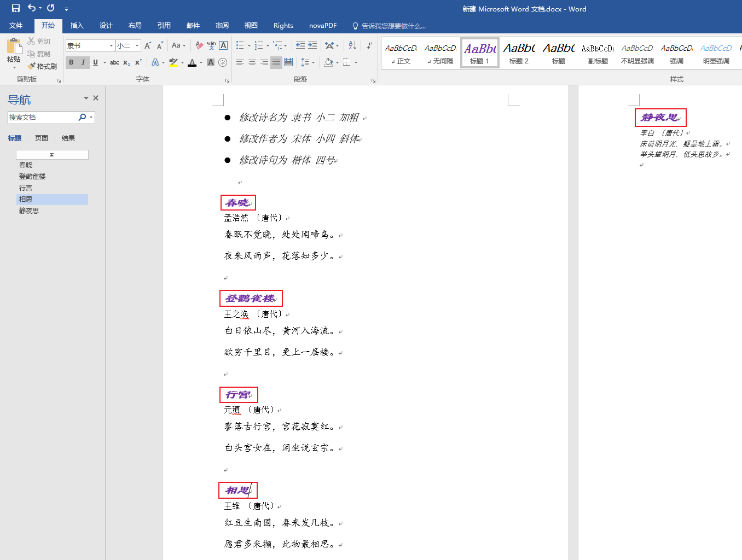Align text left
742x560 pixels.
240,62
